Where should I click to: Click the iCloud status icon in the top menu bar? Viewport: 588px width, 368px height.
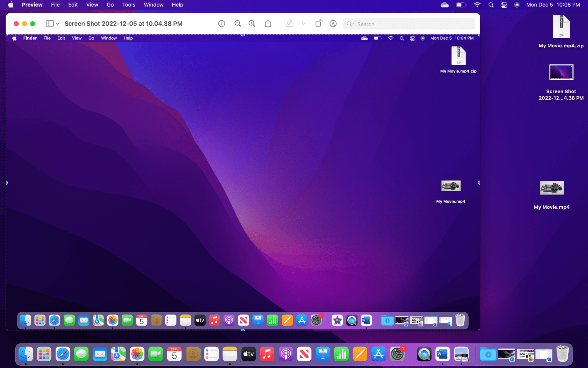tap(444, 5)
